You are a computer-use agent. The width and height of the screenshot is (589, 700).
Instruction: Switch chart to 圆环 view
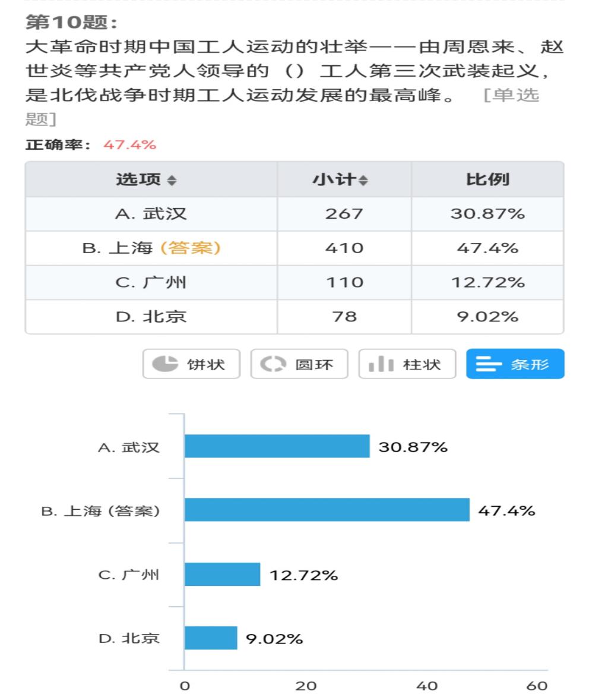click(x=299, y=364)
